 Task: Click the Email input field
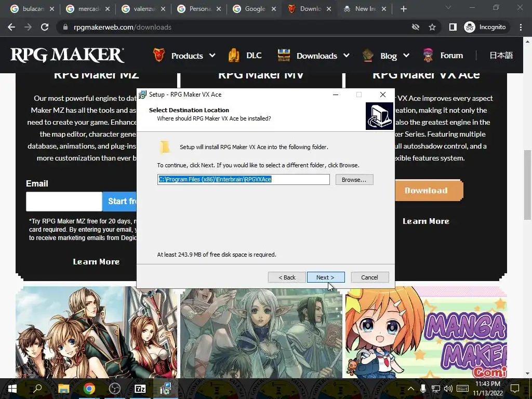64,201
